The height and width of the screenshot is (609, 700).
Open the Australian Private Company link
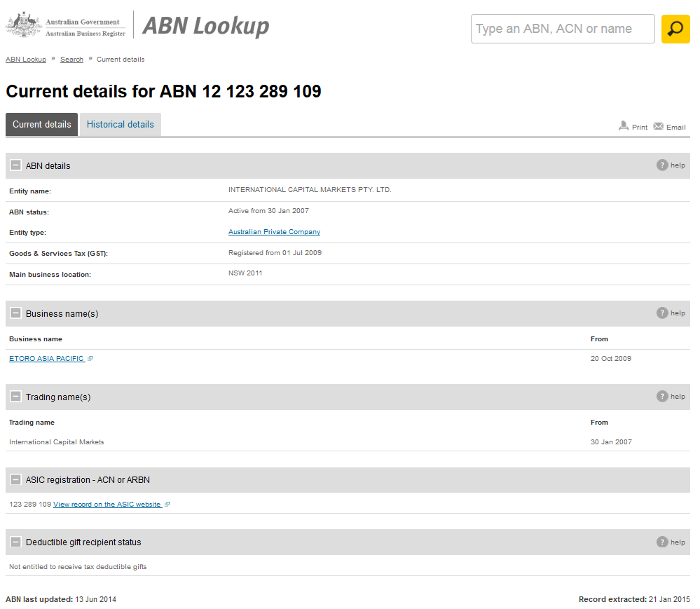[x=274, y=232]
